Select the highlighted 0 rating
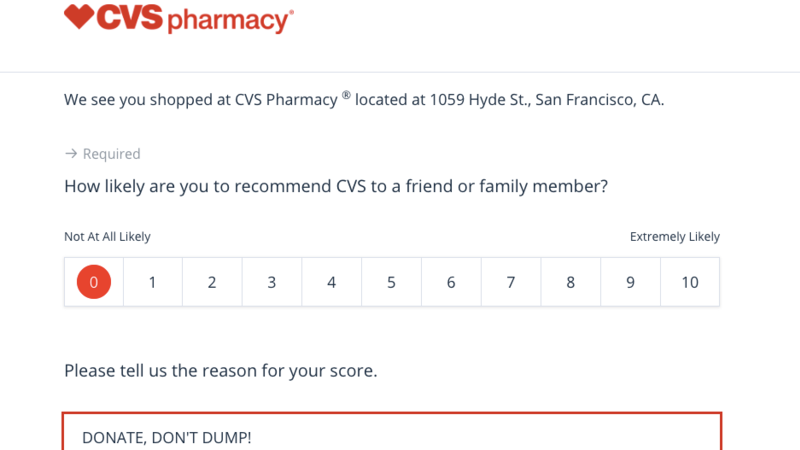 [x=94, y=282]
